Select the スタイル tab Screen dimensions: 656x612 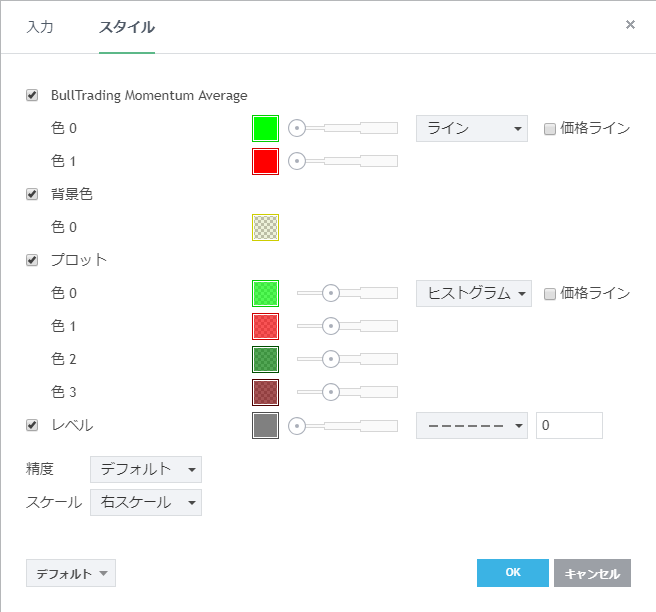click(126, 27)
